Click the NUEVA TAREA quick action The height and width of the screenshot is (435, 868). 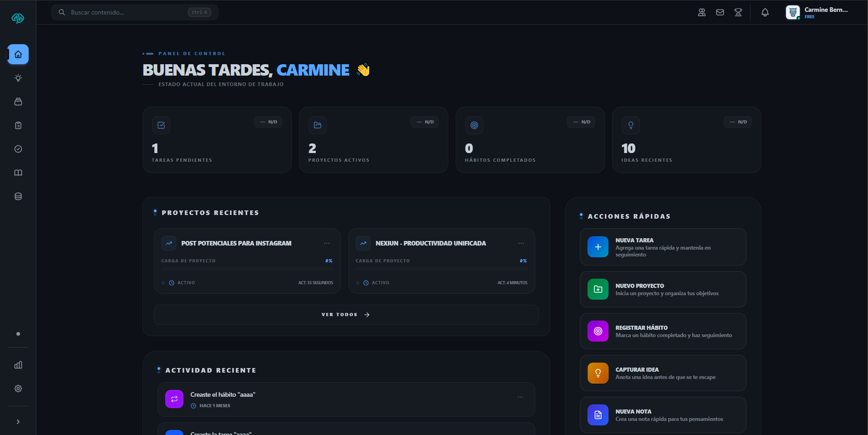tap(662, 247)
